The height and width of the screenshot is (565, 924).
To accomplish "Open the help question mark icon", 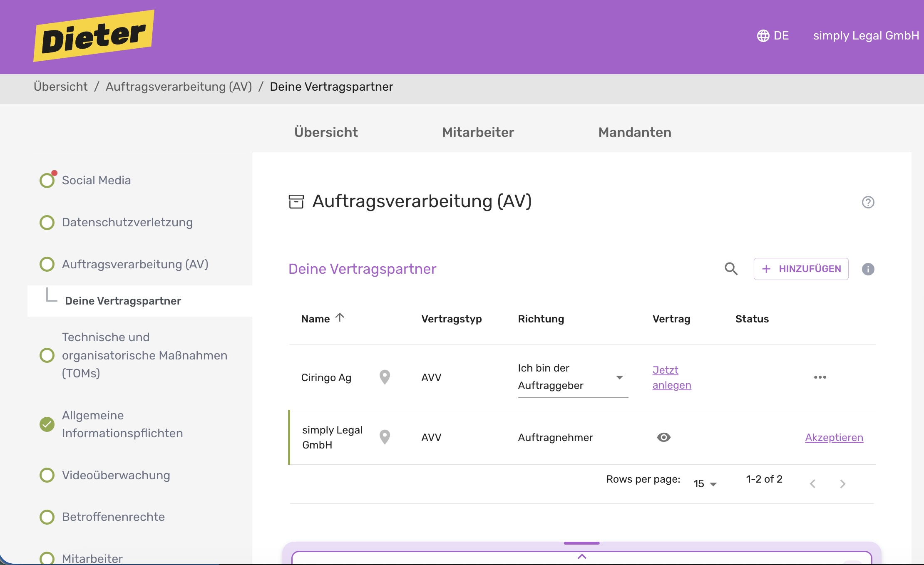I will pos(868,202).
